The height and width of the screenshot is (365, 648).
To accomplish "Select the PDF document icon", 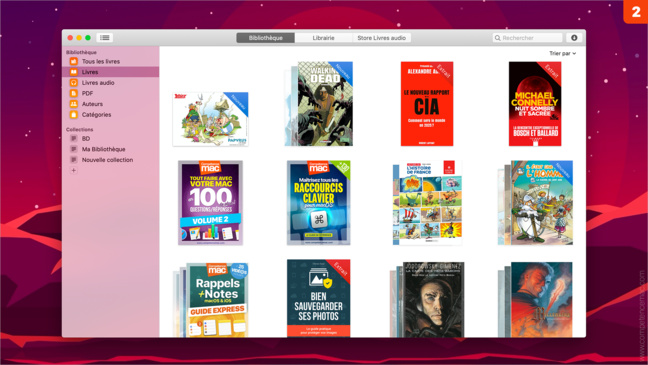I will (74, 93).
